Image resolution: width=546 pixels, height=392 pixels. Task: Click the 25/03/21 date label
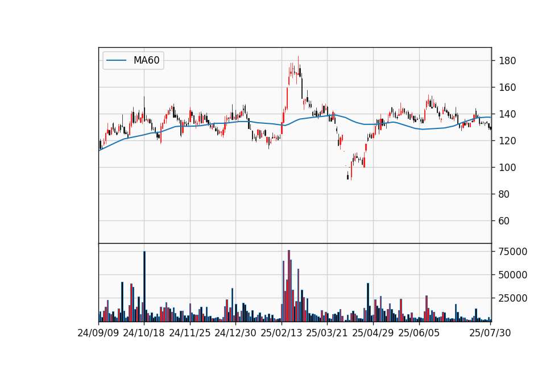click(x=327, y=333)
